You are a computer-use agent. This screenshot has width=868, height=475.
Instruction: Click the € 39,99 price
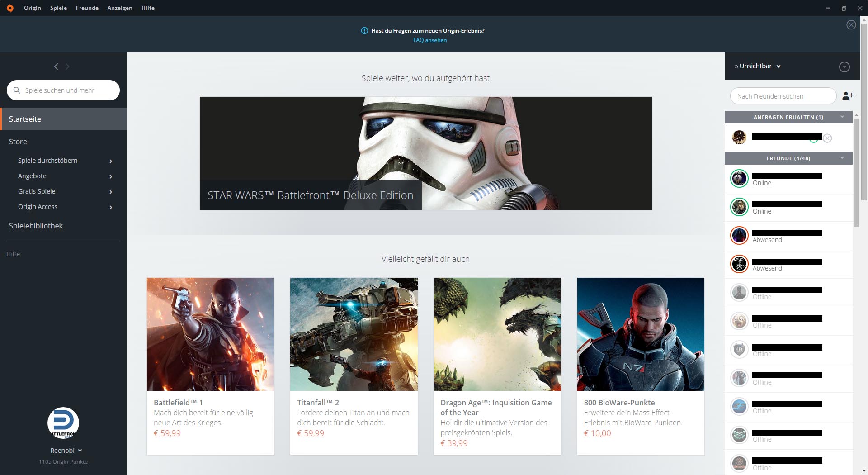pos(454,443)
